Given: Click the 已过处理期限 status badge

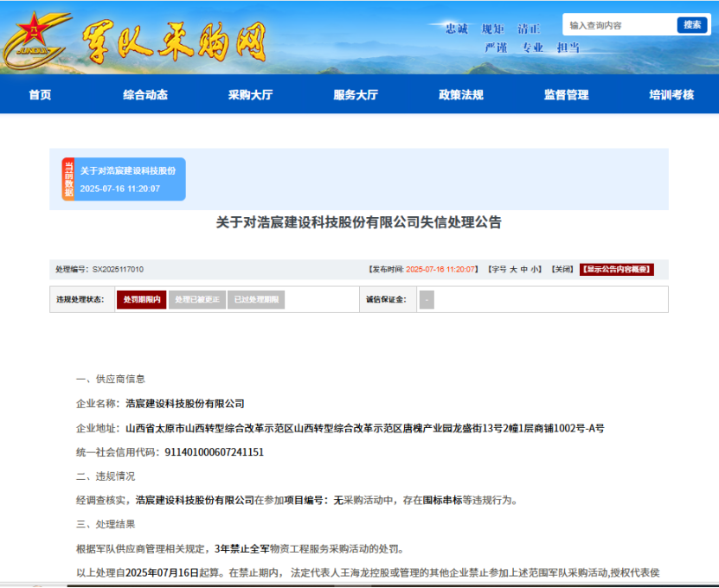Looking at the screenshot, I should [256, 300].
